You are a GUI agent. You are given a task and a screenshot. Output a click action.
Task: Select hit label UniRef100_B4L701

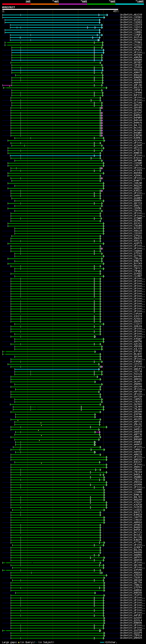(131, 125)
